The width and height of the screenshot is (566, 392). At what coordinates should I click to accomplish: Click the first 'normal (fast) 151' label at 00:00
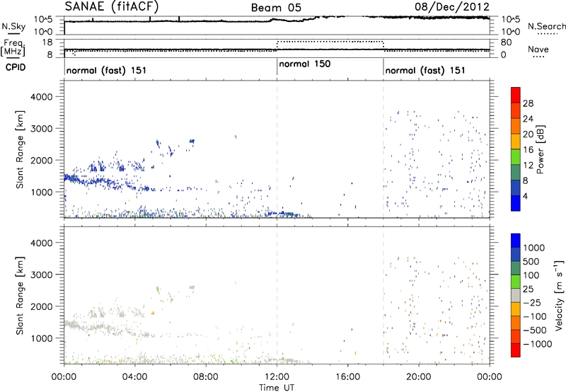coord(107,70)
